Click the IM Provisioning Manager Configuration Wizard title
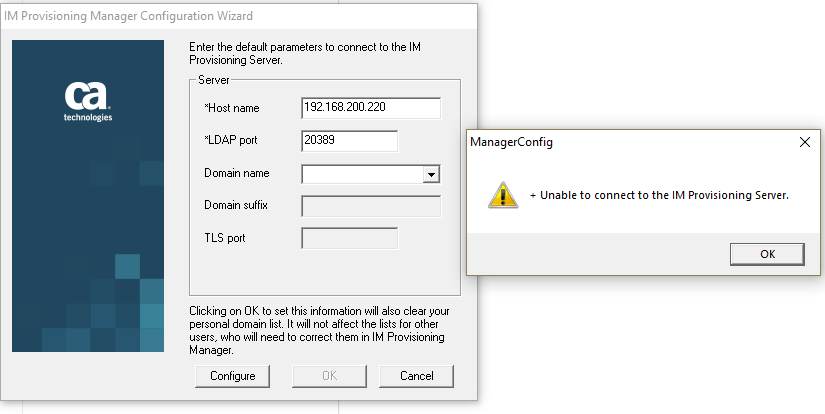 [x=128, y=16]
